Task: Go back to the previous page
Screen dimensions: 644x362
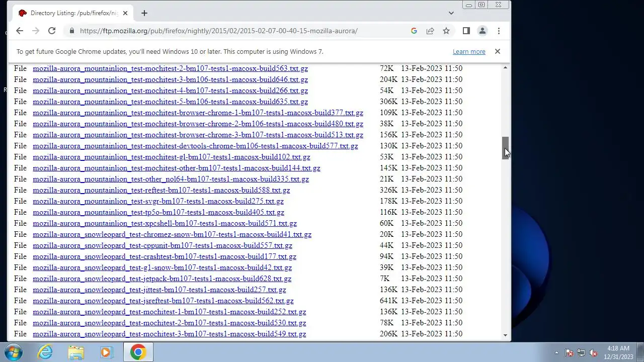Action: coord(19,31)
